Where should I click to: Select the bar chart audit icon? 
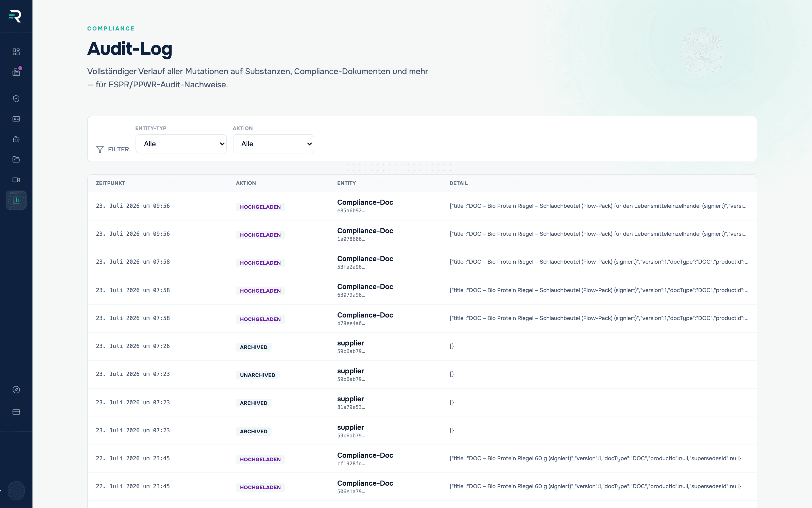point(16,200)
